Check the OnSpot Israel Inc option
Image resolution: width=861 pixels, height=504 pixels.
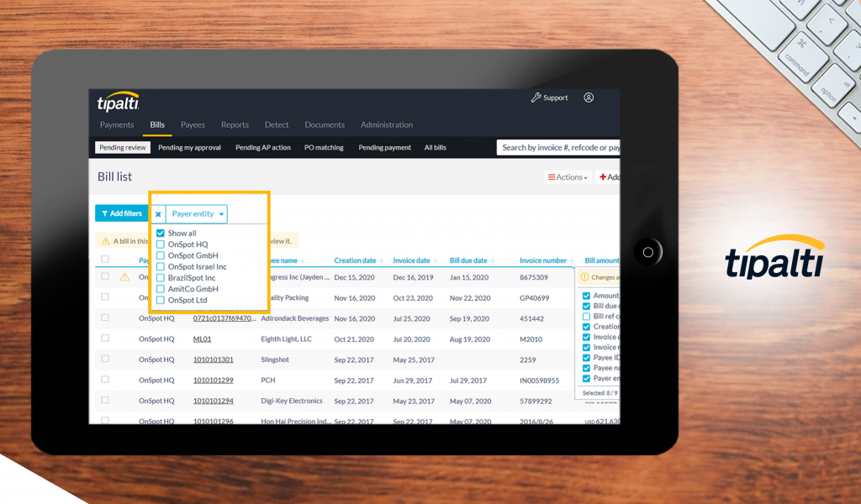tap(161, 266)
